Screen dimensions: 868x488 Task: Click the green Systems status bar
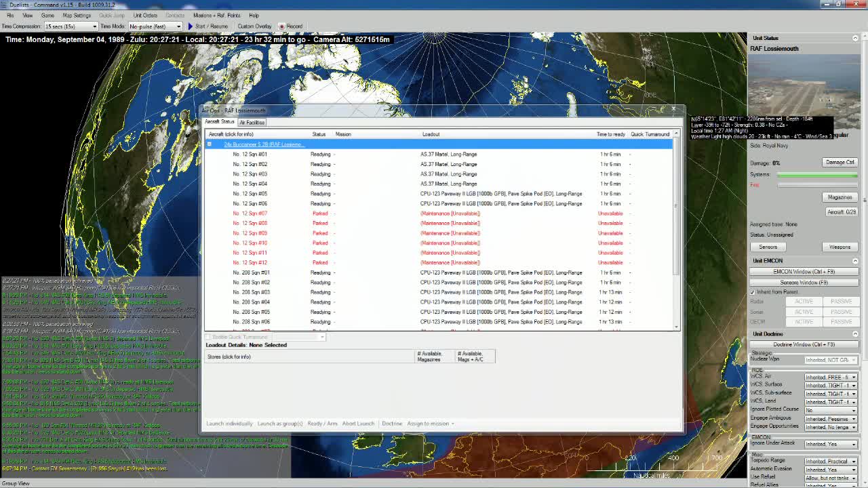tap(817, 175)
